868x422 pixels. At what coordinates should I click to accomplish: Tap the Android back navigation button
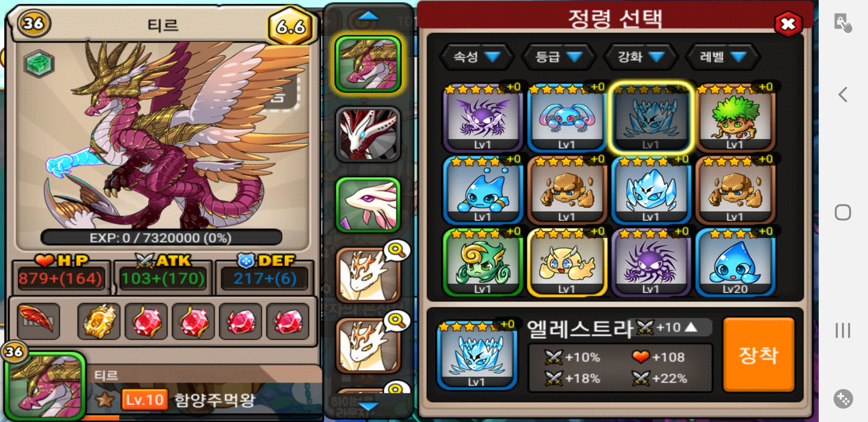pos(843,94)
